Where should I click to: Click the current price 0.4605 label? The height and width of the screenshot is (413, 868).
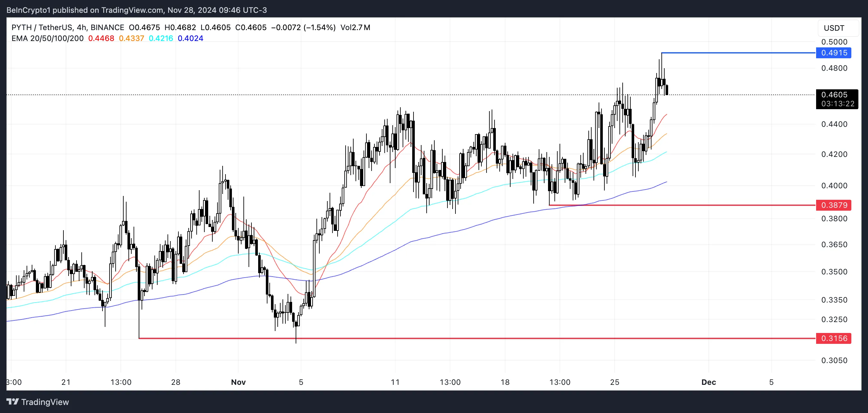click(x=836, y=95)
